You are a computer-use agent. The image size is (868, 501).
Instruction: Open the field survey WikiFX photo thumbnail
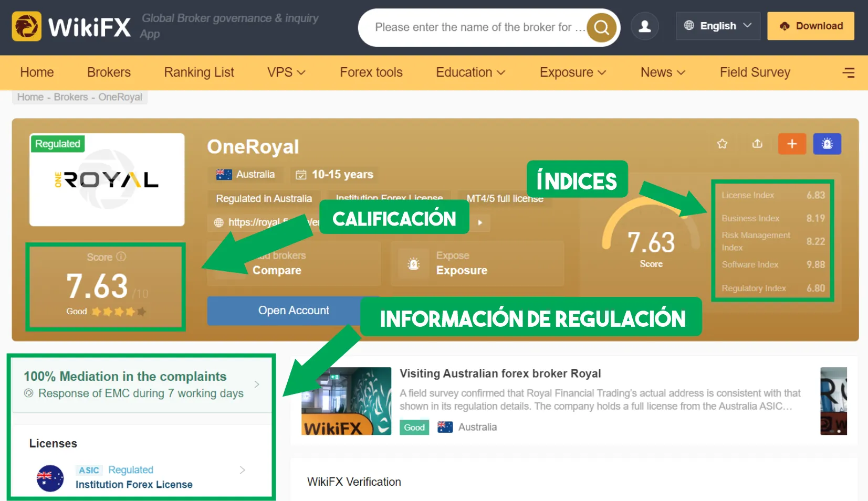346,401
